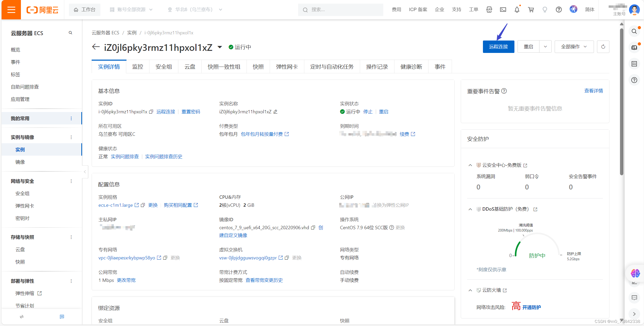Click 停止 next to instance status
The height and width of the screenshot is (326, 644).
pos(368,112)
